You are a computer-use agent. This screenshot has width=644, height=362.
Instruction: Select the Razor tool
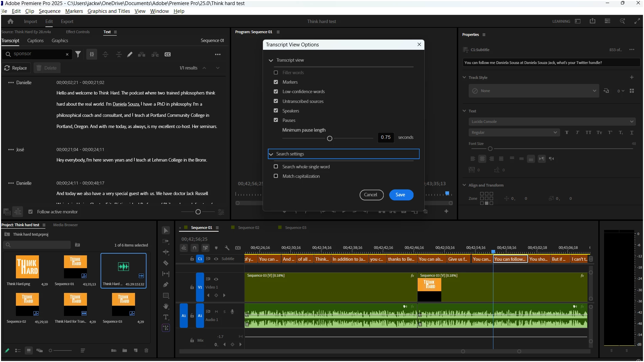pyautogui.click(x=166, y=263)
